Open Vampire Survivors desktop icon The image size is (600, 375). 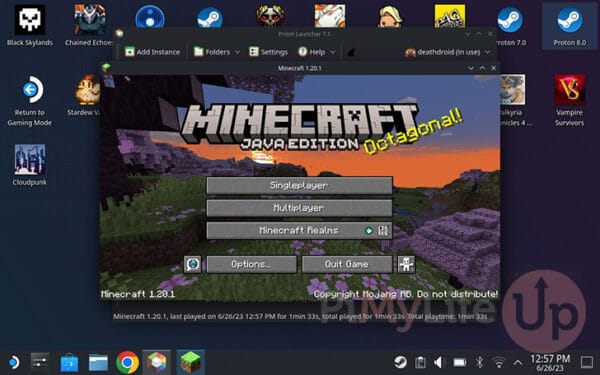click(570, 101)
